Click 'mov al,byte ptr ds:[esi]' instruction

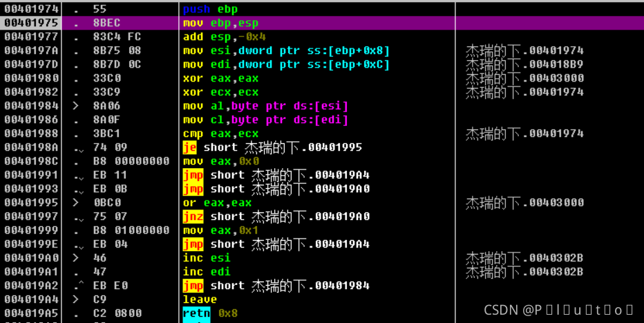[x=265, y=106]
